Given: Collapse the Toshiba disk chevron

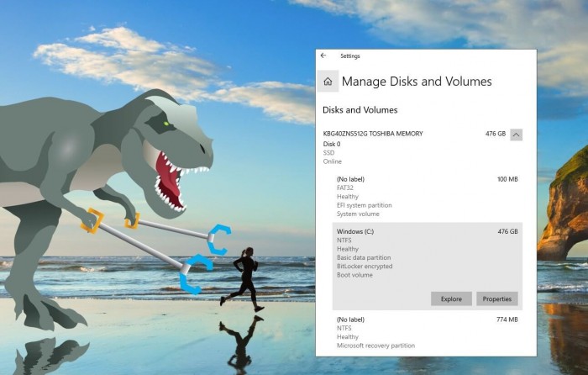Looking at the screenshot, I should pos(516,134).
